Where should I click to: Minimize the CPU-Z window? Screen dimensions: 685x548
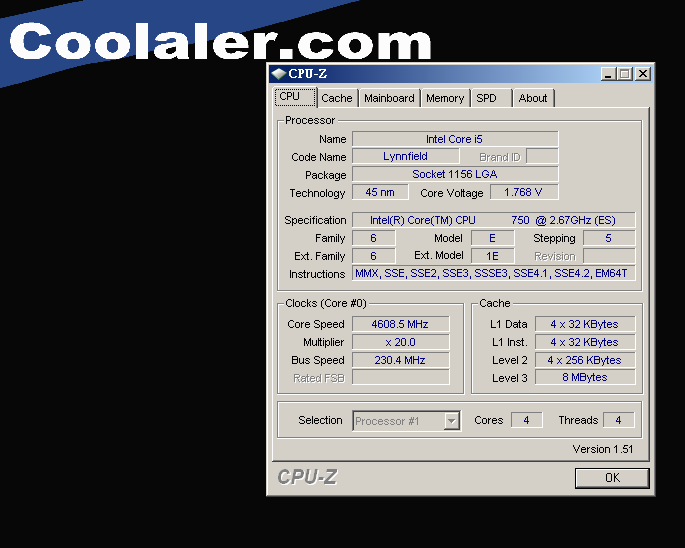608,74
